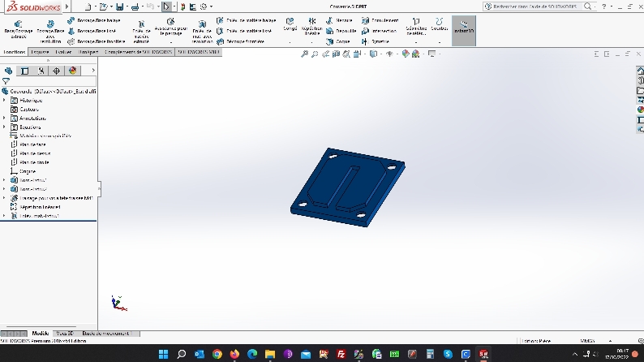Click the feature tree filter funnel icon
This screenshot has width=644, height=362.
click(x=6, y=81)
